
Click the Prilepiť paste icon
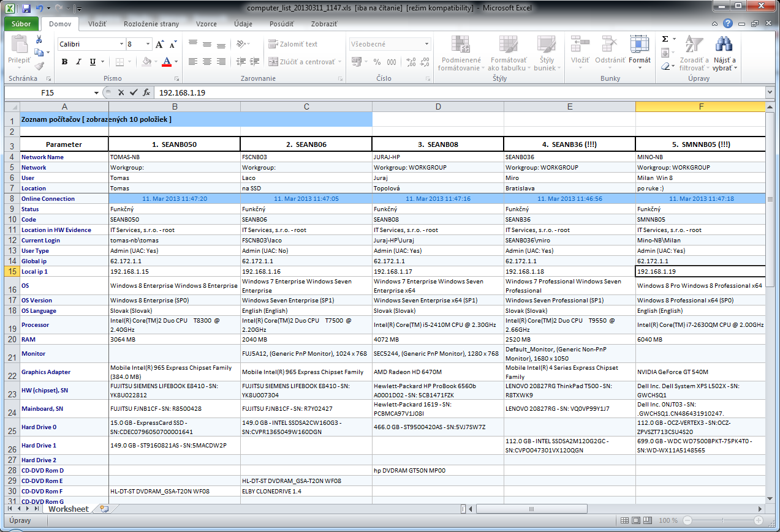coord(19,45)
